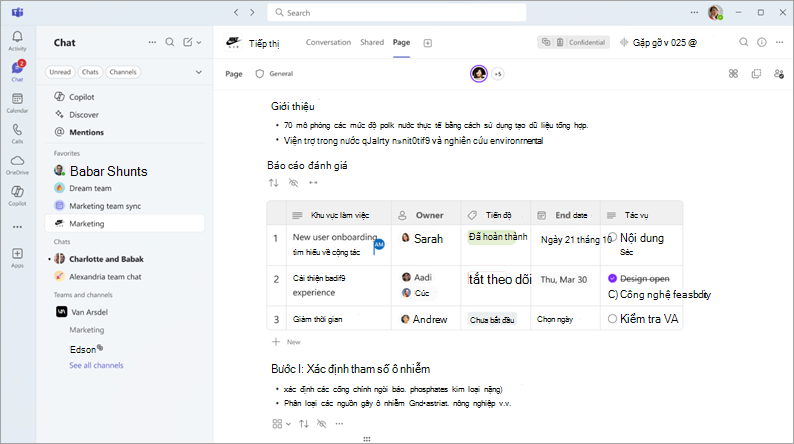Click the Search input field

point(396,13)
